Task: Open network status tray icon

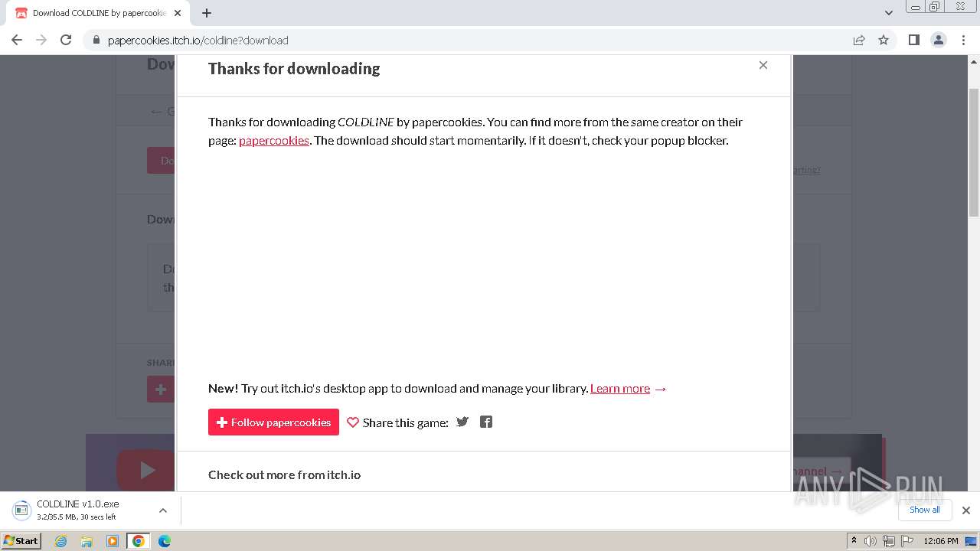Action: pyautogui.click(x=889, y=541)
